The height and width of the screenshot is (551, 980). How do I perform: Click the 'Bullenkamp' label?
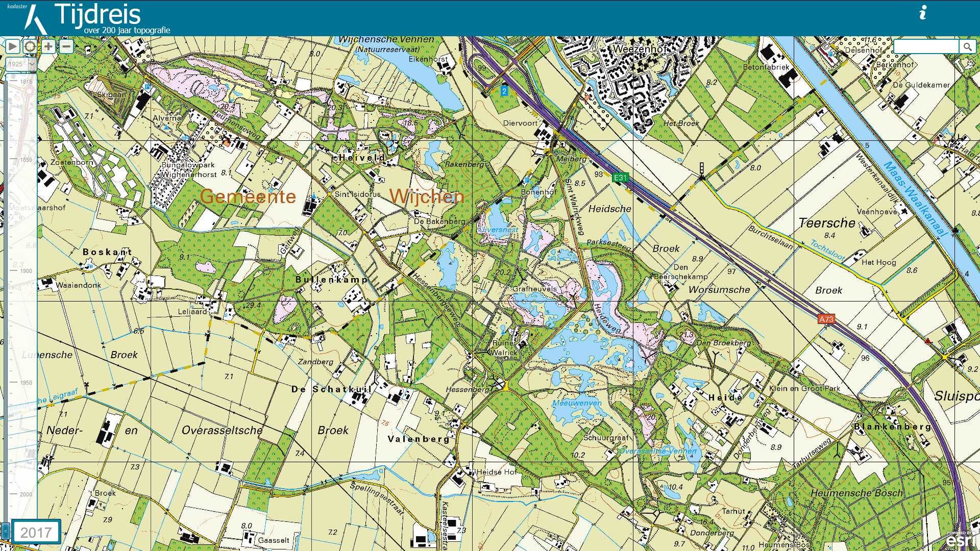(x=331, y=280)
